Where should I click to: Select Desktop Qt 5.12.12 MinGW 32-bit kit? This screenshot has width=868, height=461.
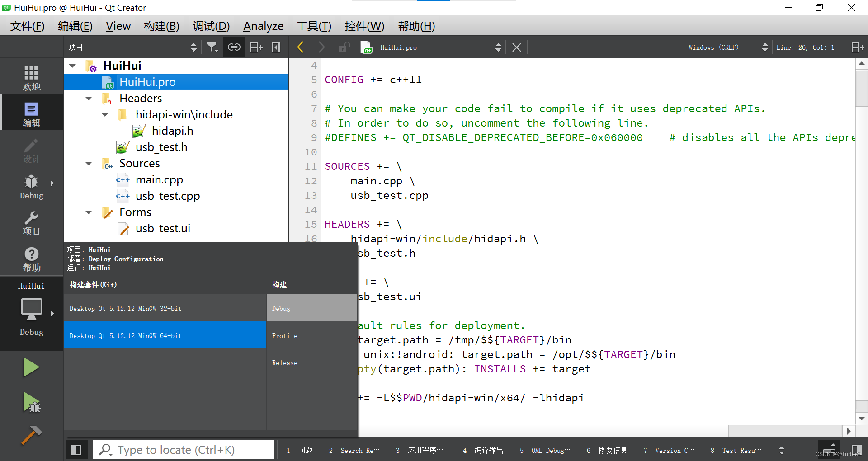pos(165,308)
